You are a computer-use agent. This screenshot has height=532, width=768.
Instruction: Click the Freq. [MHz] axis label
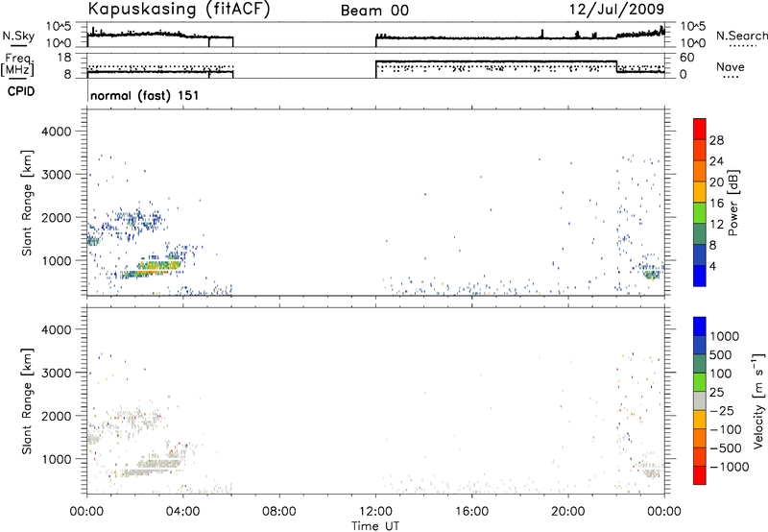pos(17,65)
